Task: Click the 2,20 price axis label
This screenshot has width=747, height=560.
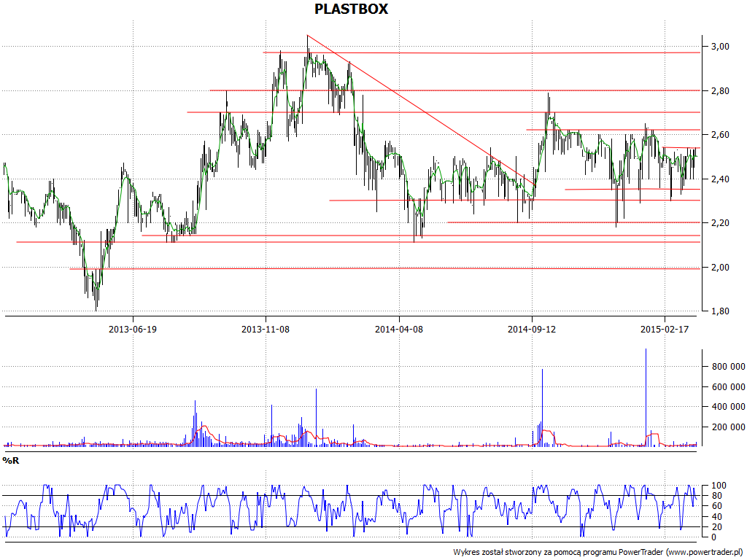Action: 720,223
